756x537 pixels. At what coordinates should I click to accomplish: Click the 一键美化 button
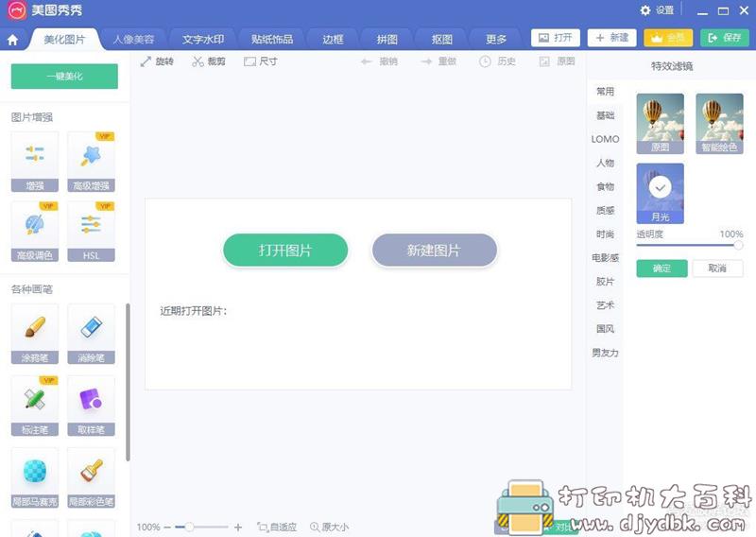click(64, 77)
